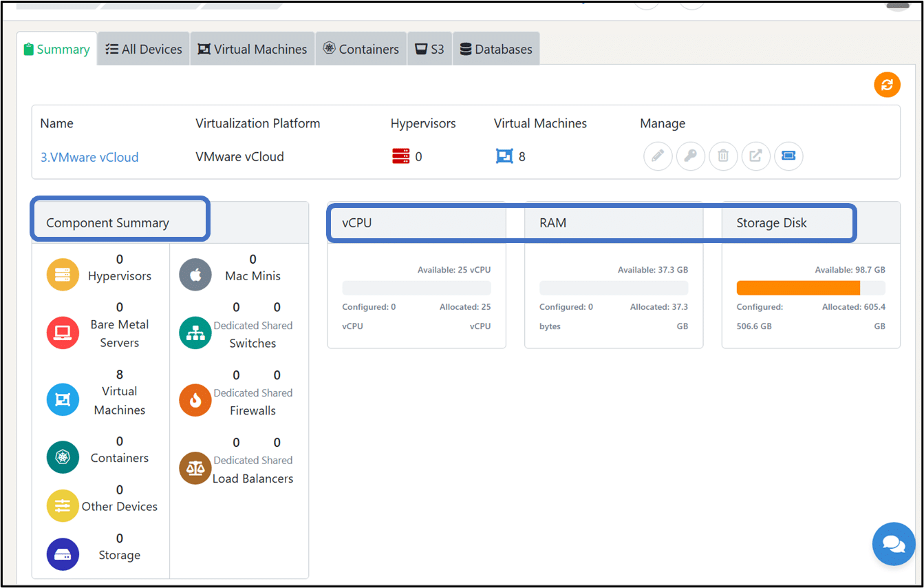The width and height of the screenshot is (924, 588).
Task: Click the Virtualization Platform column header
Action: pyautogui.click(x=258, y=124)
